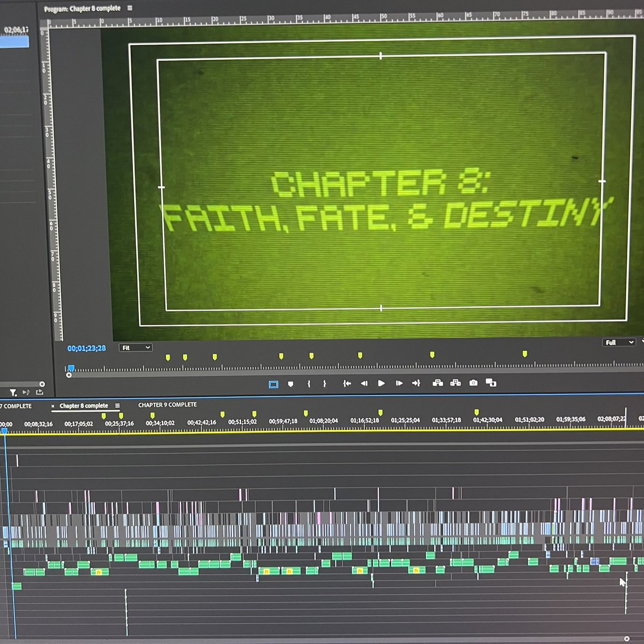The height and width of the screenshot is (644, 644).
Task: Click the 01;25;25;04 timeline ruler timecode
Action: coord(406,420)
